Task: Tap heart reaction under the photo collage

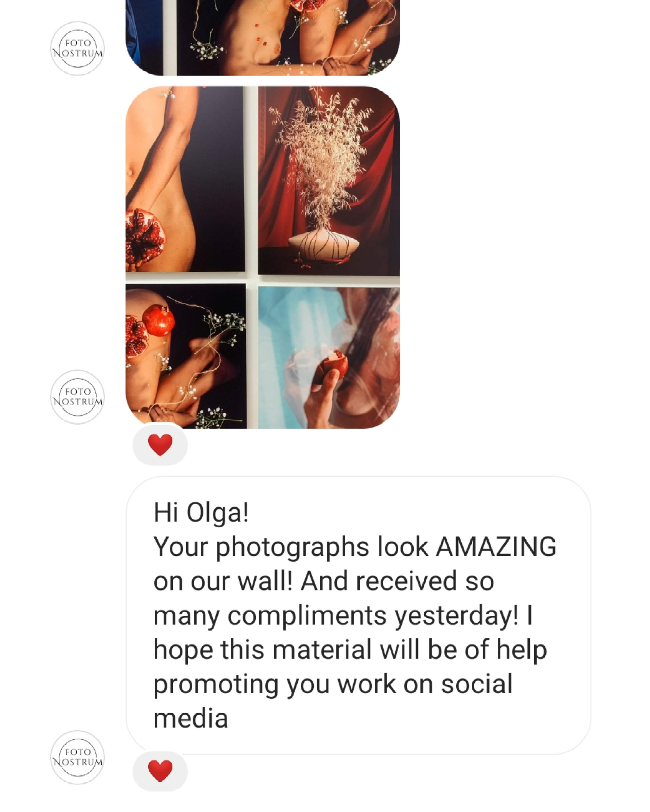Action: point(160,444)
